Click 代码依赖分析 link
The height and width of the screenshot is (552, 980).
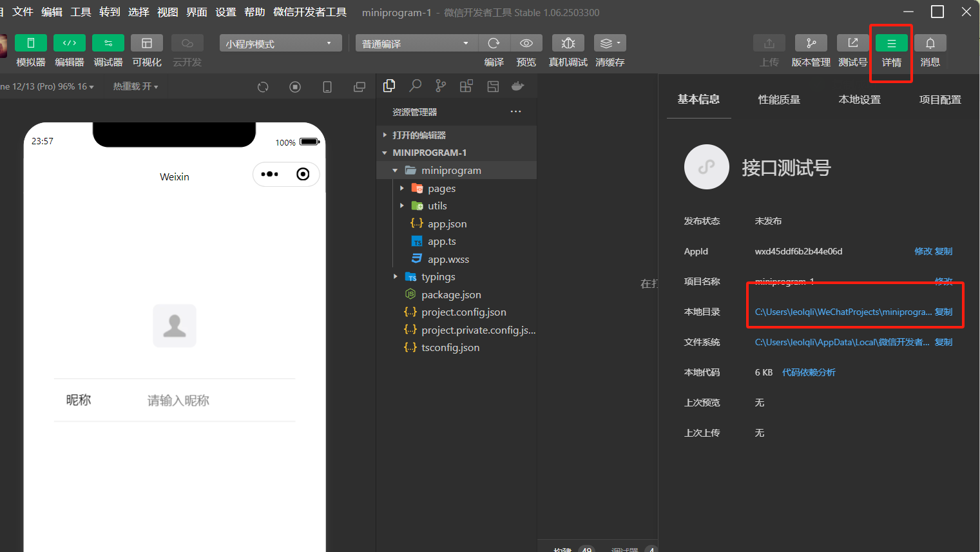pos(809,372)
